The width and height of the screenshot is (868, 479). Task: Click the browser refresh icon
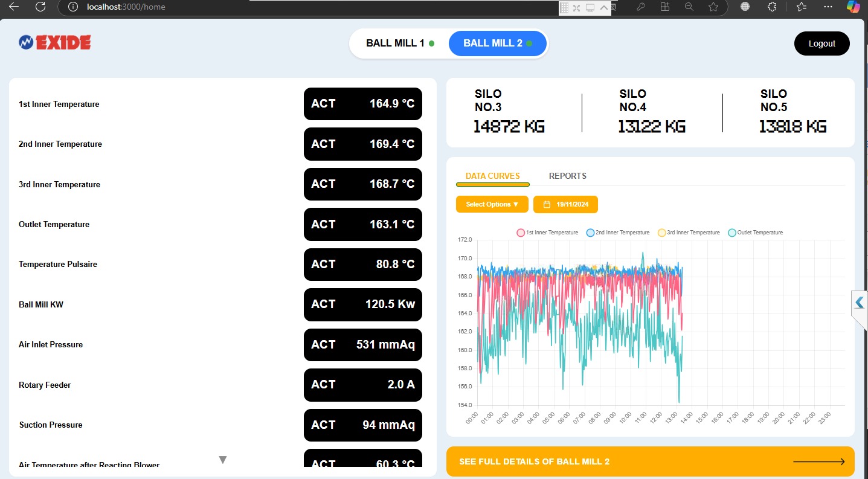click(x=40, y=7)
